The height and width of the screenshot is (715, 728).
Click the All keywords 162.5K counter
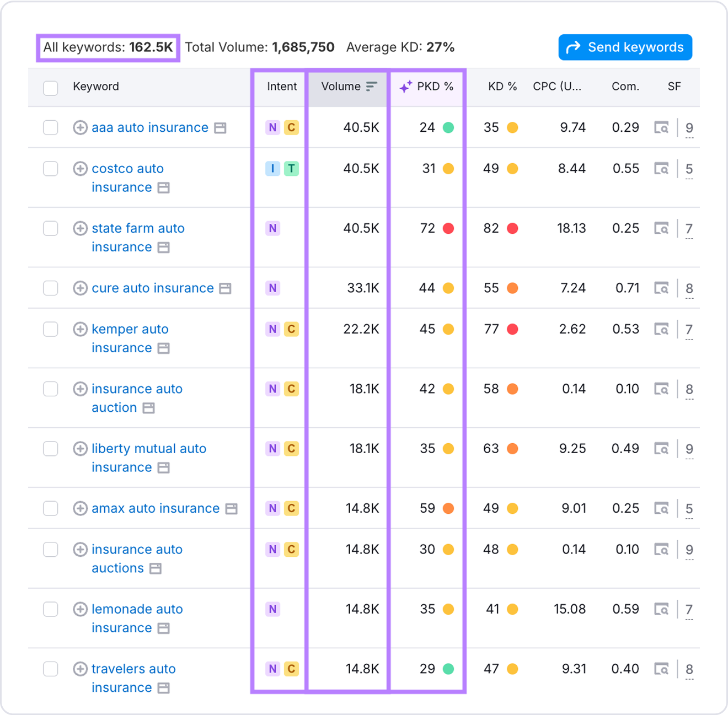(x=108, y=47)
